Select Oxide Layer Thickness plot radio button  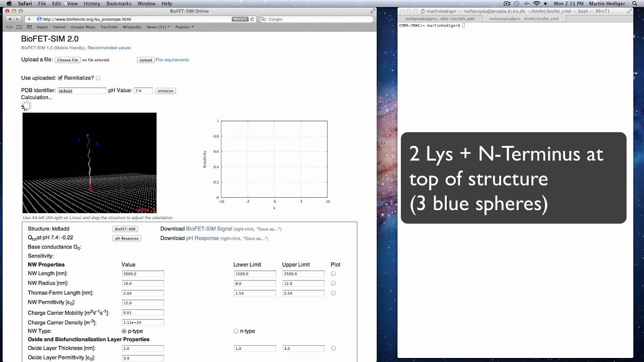[x=333, y=348]
